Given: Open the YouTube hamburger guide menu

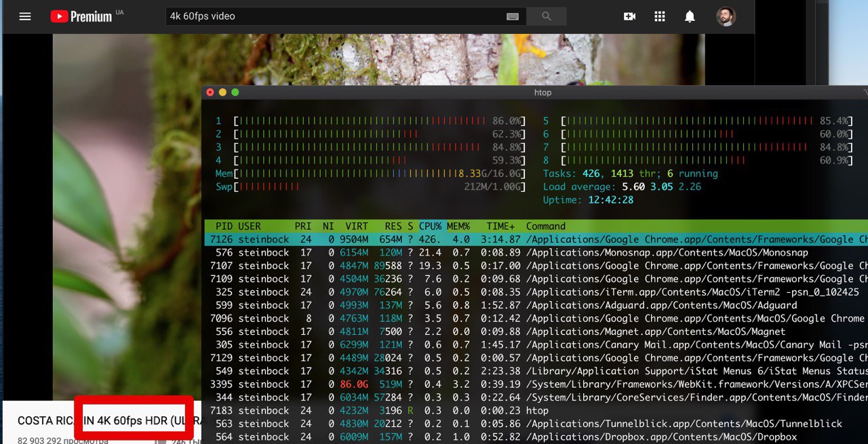Looking at the screenshot, I should (x=25, y=16).
